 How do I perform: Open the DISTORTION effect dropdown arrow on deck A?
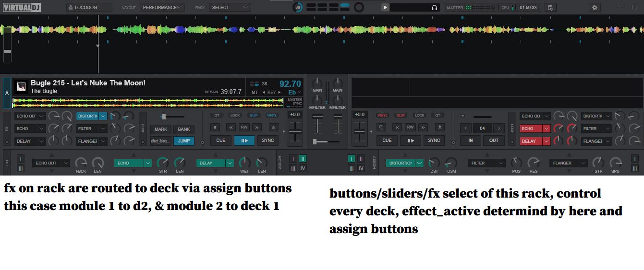click(x=103, y=116)
